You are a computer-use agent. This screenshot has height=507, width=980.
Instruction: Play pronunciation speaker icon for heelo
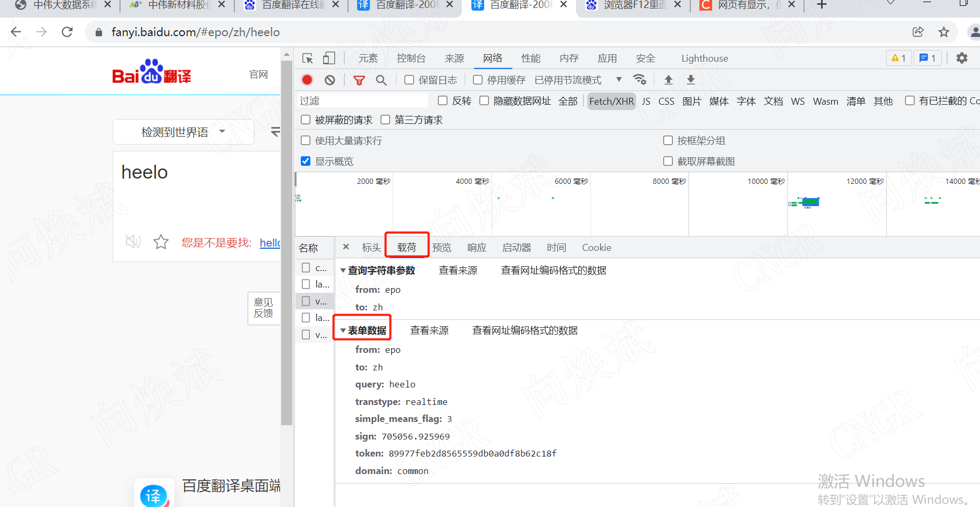133,242
